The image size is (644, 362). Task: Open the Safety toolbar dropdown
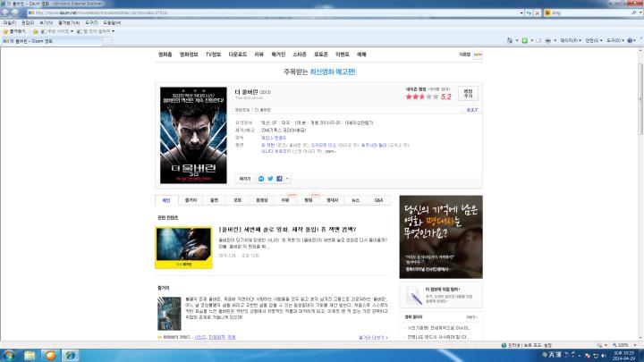(x=594, y=40)
